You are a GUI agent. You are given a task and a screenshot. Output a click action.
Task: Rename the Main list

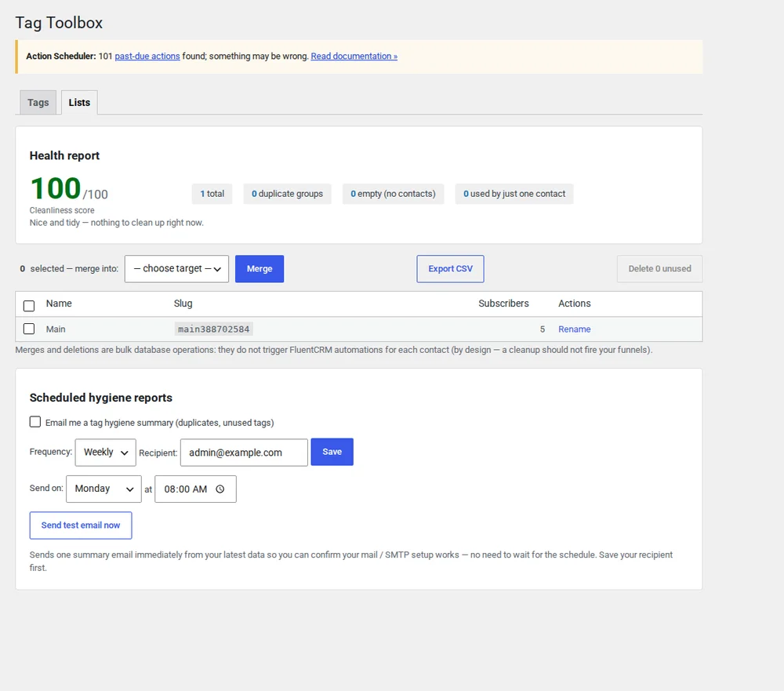point(574,329)
